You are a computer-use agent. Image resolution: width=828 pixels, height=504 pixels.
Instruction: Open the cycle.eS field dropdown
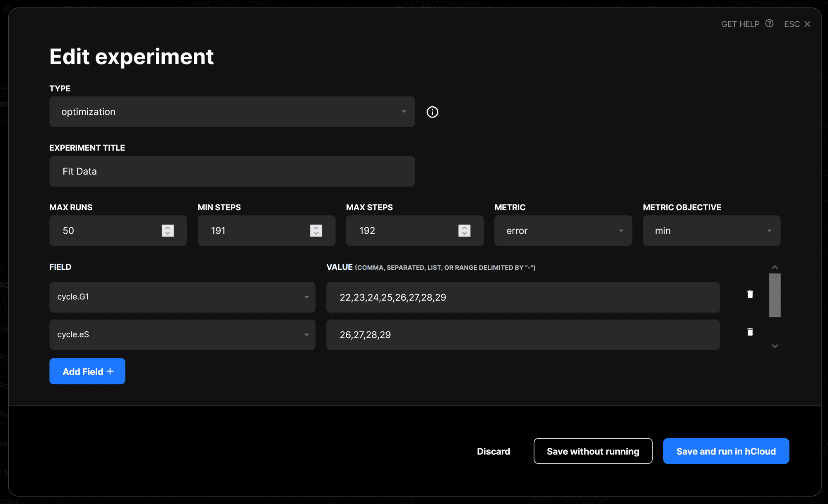pos(182,334)
